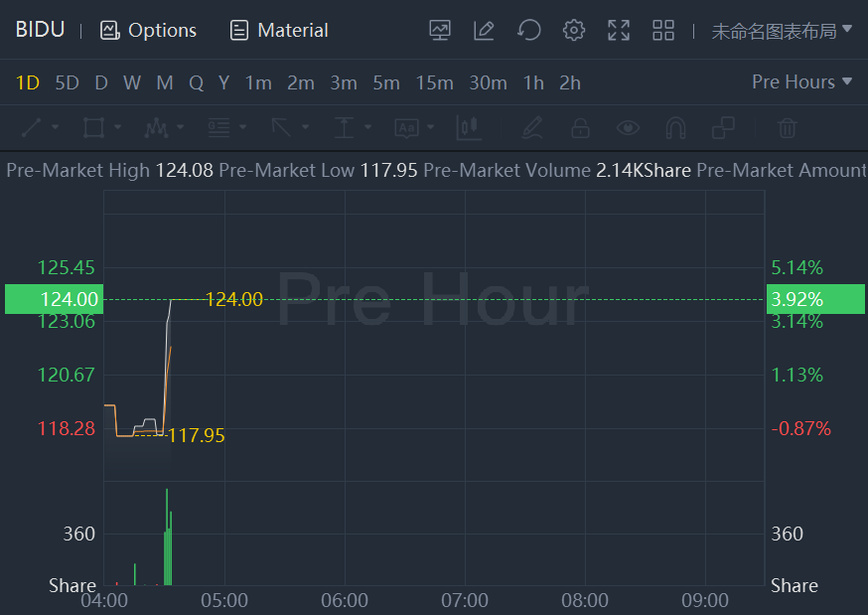Toggle the lock drawings icon

coord(581,127)
